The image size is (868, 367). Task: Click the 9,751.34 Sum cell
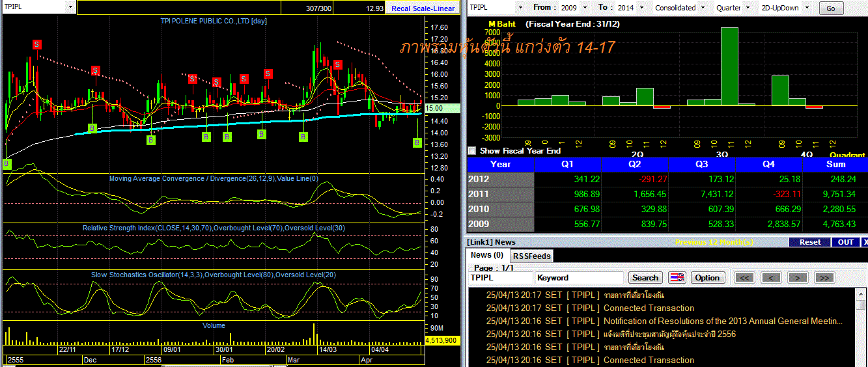coord(835,195)
